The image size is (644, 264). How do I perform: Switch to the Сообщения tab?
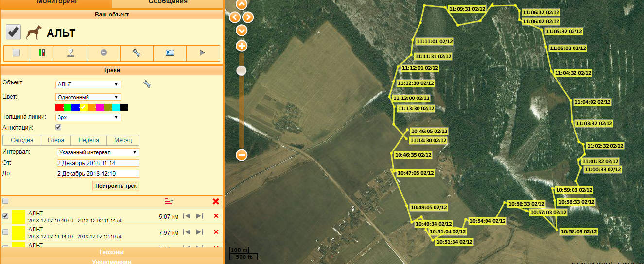click(168, 2)
